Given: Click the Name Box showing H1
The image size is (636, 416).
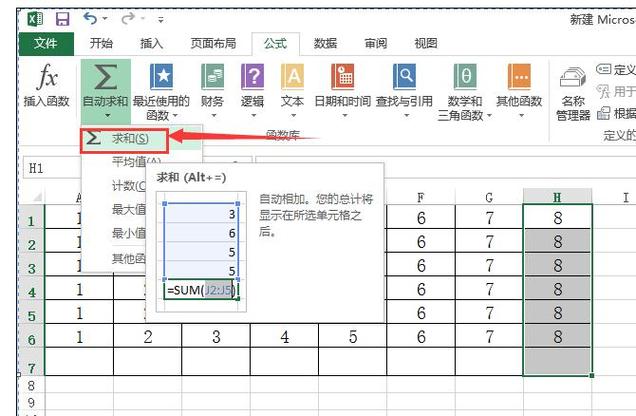Looking at the screenshot, I should [x=52, y=168].
